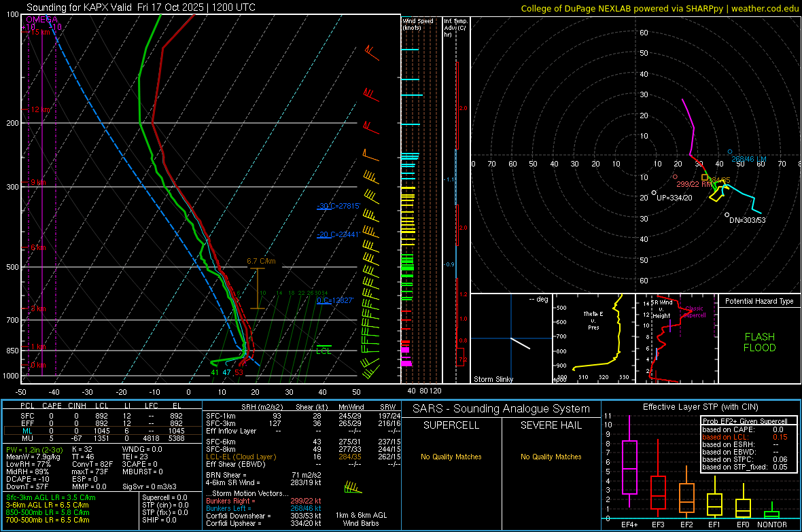Click the 6.7 C/km lapse rate label
This screenshot has width=802, height=532.
coord(262,261)
